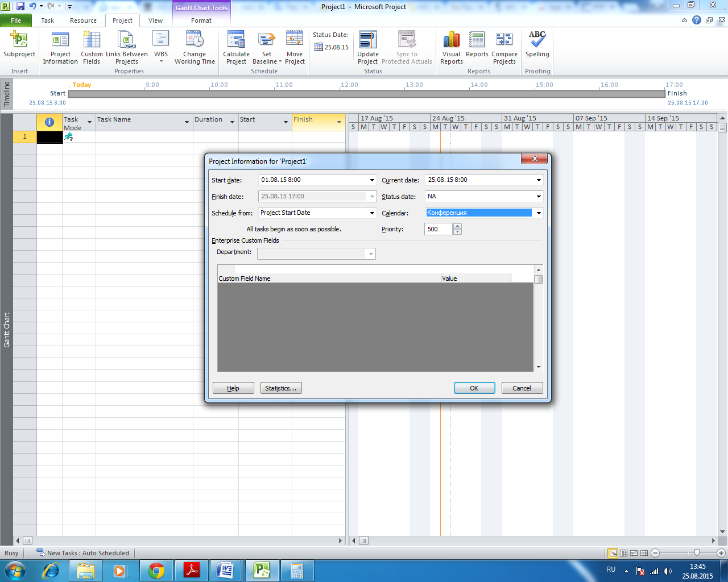The height and width of the screenshot is (582, 728).
Task: Open Statistics... from the dialog
Action: click(x=281, y=388)
